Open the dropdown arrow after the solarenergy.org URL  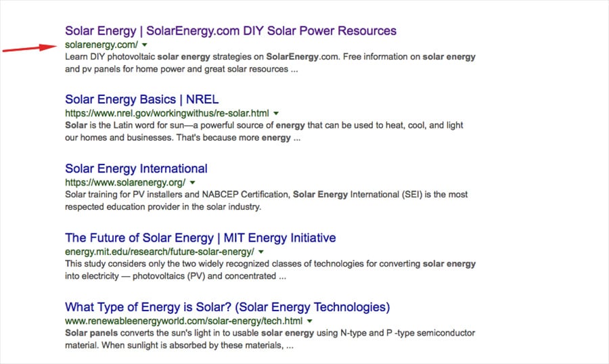coord(192,183)
